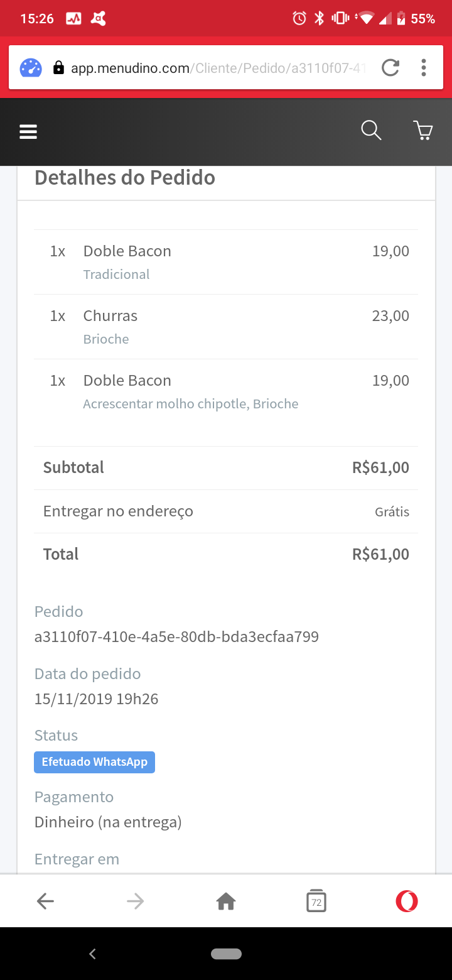Tap the address bar URL field
Image resolution: width=452 pixels, height=980 pixels.
tap(217, 68)
